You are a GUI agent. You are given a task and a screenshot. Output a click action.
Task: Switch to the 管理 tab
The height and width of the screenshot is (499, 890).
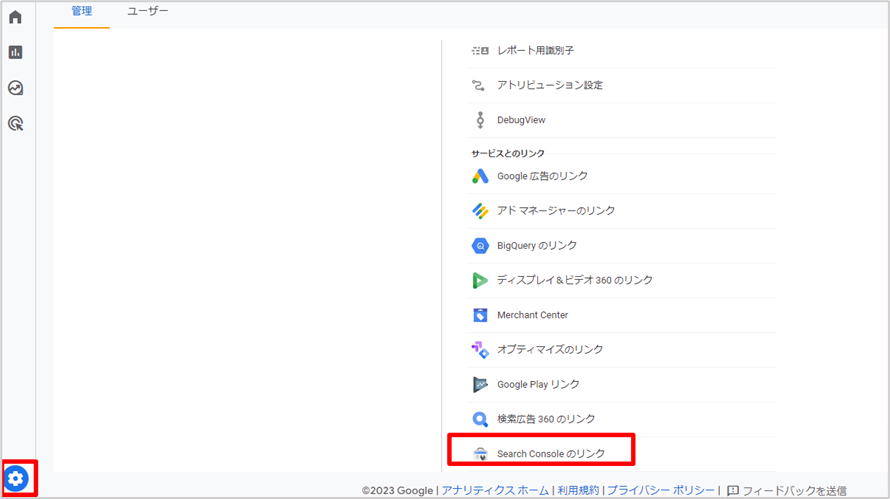pyautogui.click(x=82, y=11)
